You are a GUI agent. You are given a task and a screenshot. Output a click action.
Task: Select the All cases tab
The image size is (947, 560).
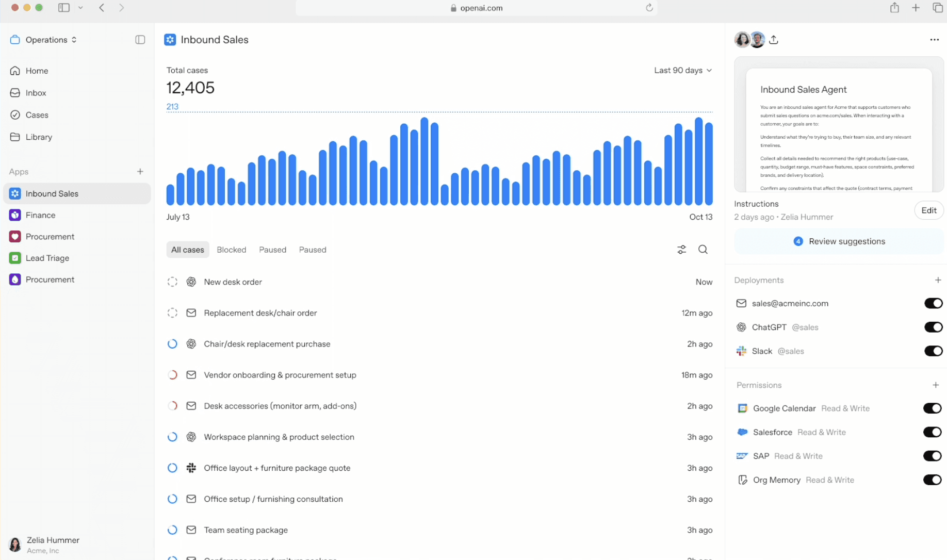[188, 250]
